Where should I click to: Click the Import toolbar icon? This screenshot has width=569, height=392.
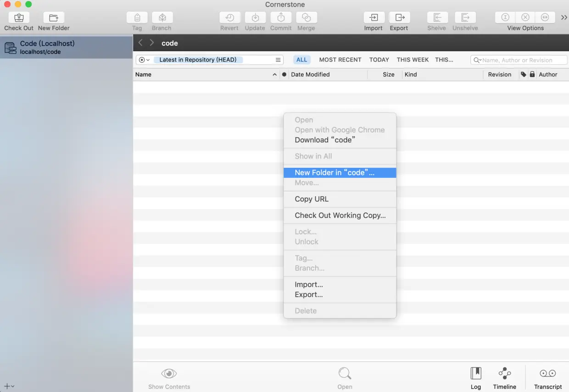(374, 18)
